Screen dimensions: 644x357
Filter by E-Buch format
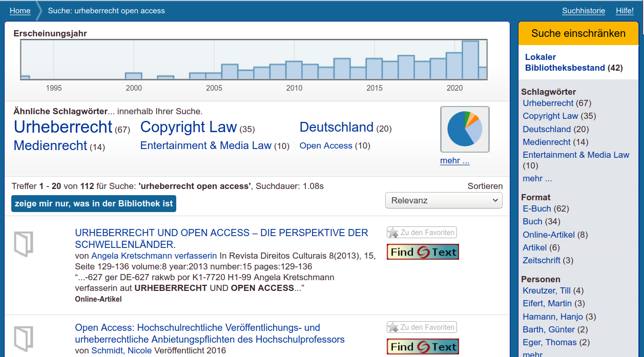(x=536, y=208)
